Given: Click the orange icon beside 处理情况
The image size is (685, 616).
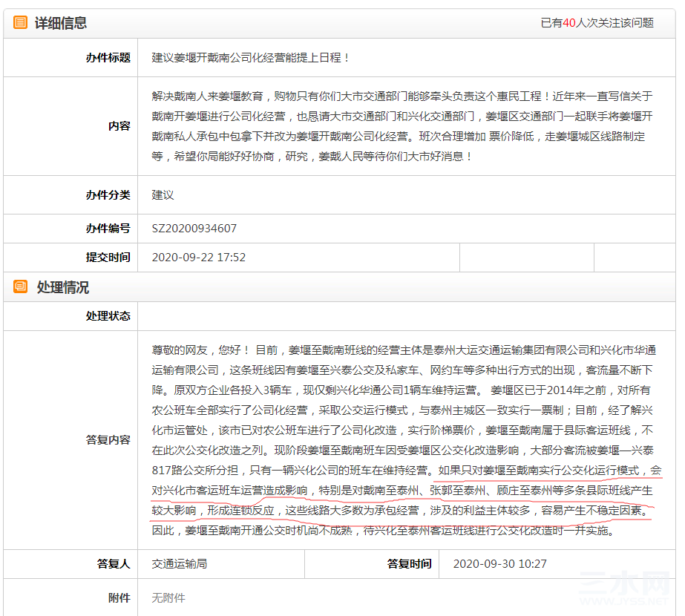Looking at the screenshot, I should click(20, 286).
